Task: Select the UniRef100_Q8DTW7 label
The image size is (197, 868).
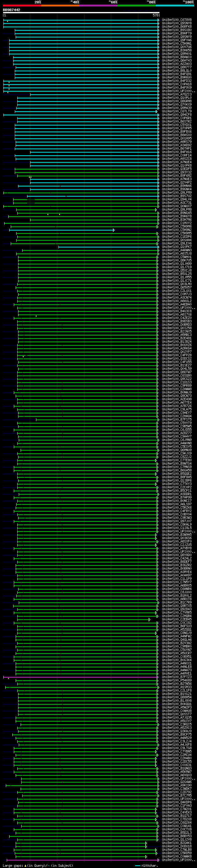Action: tap(177, 372)
